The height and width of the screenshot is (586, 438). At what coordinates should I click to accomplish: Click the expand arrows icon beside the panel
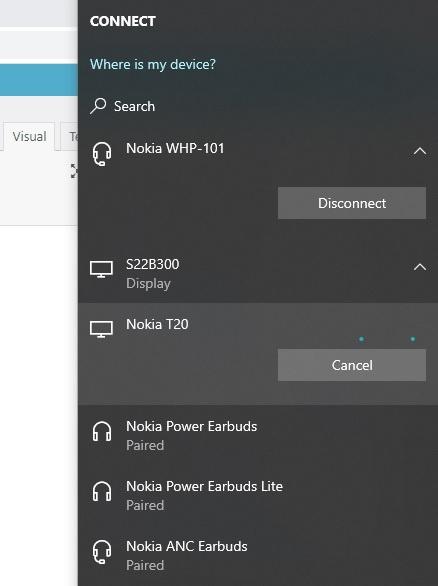pos(74,171)
